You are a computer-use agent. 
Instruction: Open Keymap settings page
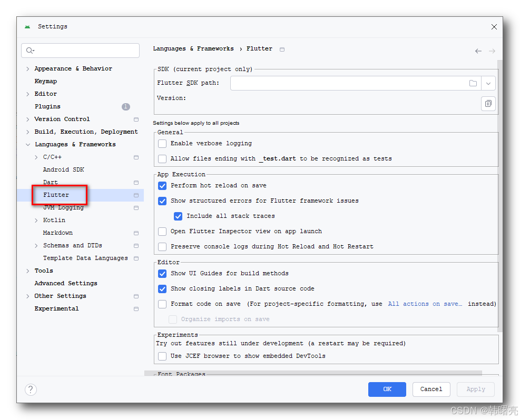46,81
